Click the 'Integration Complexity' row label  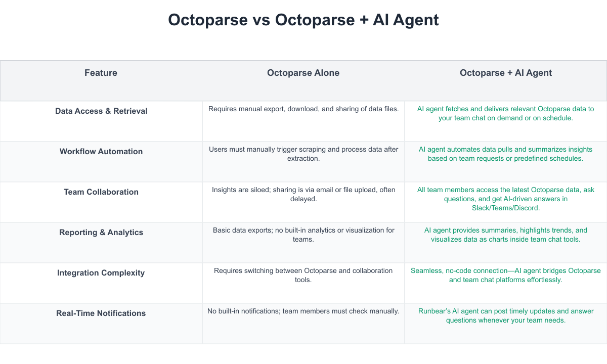coord(101,273)
